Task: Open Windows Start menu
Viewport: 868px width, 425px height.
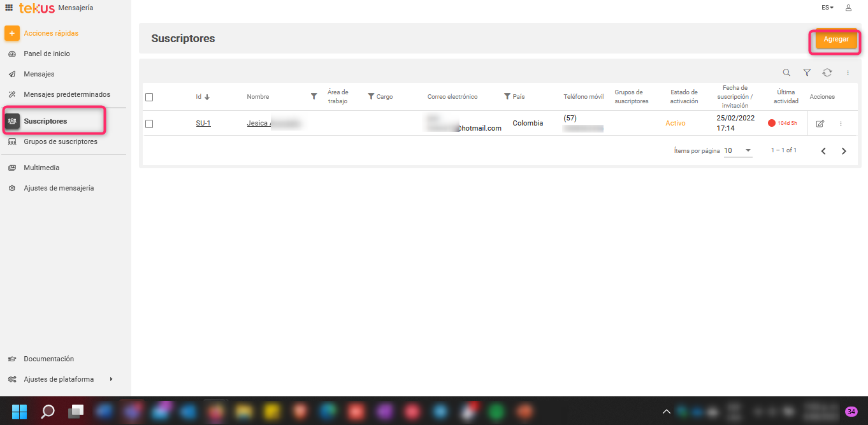Action: pyautogui.click(x=19, y=411)
